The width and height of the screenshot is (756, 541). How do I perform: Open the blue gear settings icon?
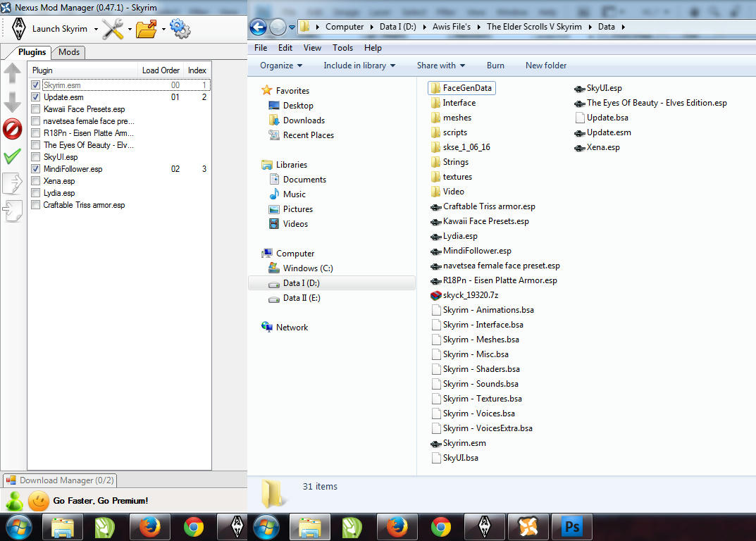click(x=180, y=29)
